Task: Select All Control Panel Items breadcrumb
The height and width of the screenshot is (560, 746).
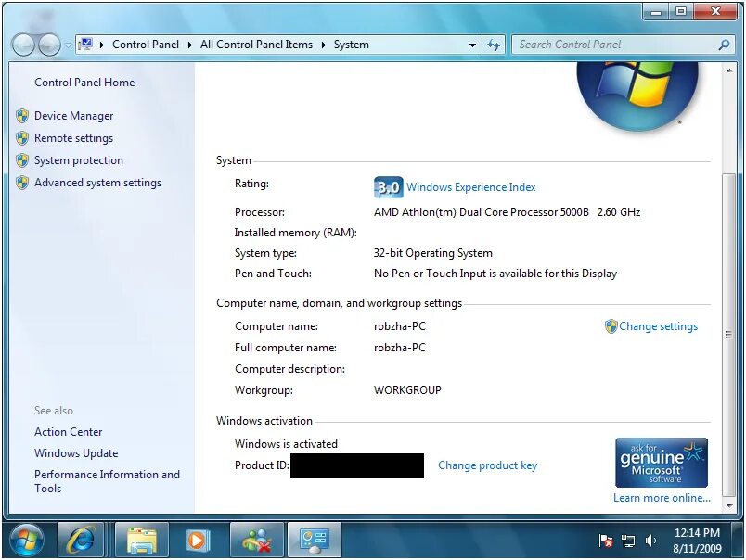Action: pos(256,45)
